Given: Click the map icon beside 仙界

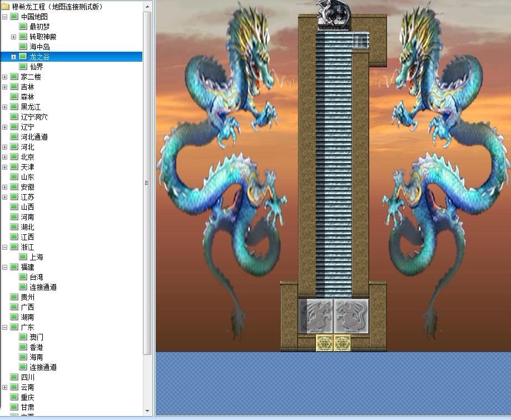Looking at the screenshot, I should point(23,67).
